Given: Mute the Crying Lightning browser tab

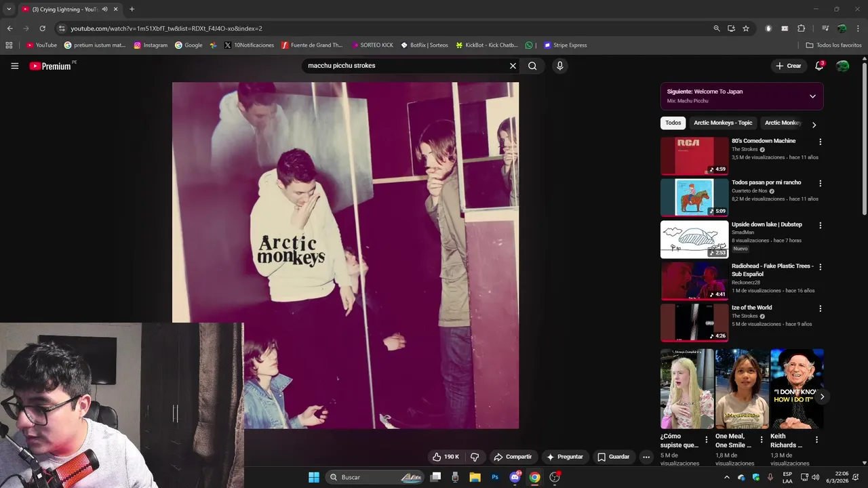Looking at the screenshot, I should tap(104, 9).
